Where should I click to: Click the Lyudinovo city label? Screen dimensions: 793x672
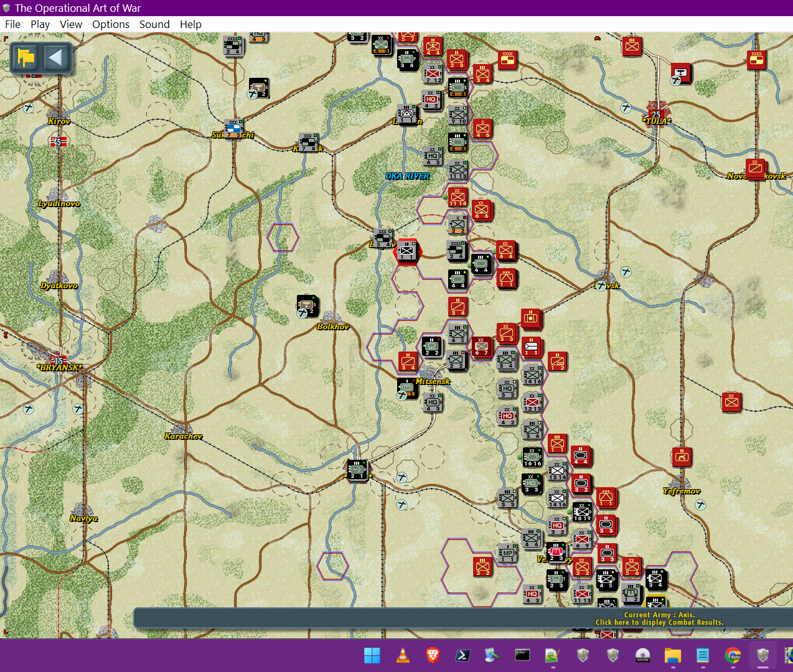click(x=59, y=203)
